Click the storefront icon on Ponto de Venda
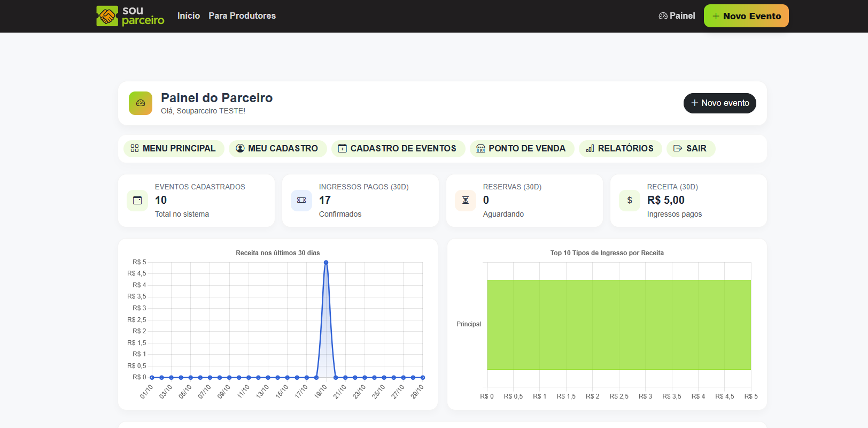 [x=480, y=149]
